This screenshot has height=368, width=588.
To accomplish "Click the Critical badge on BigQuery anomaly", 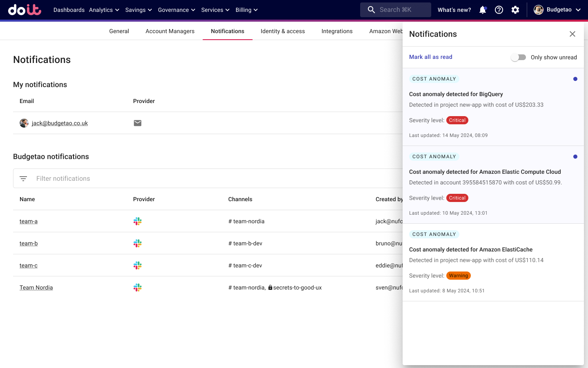I will [x=457, y=120].
